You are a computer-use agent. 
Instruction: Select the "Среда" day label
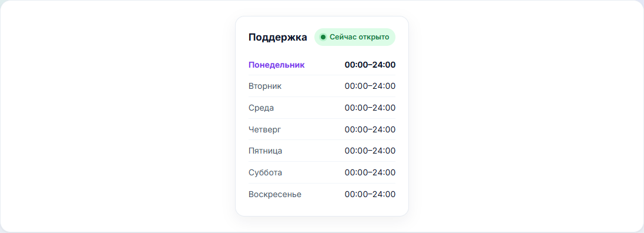[261, 108]
